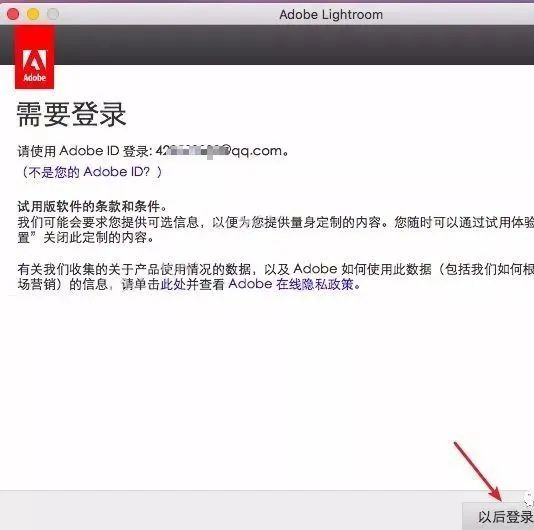
Task: Click the Adobe Lightroom window title
Action: pos(331,15)
